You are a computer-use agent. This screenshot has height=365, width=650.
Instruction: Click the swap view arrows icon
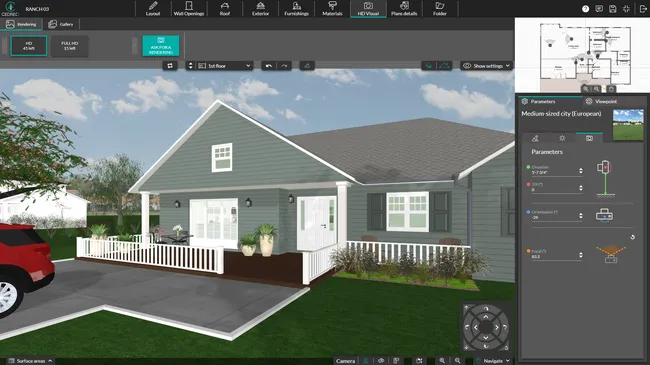(x=170, y=66)
